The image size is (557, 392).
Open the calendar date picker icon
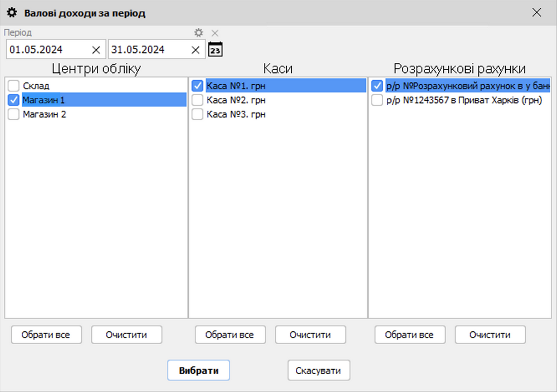[215, 49]
